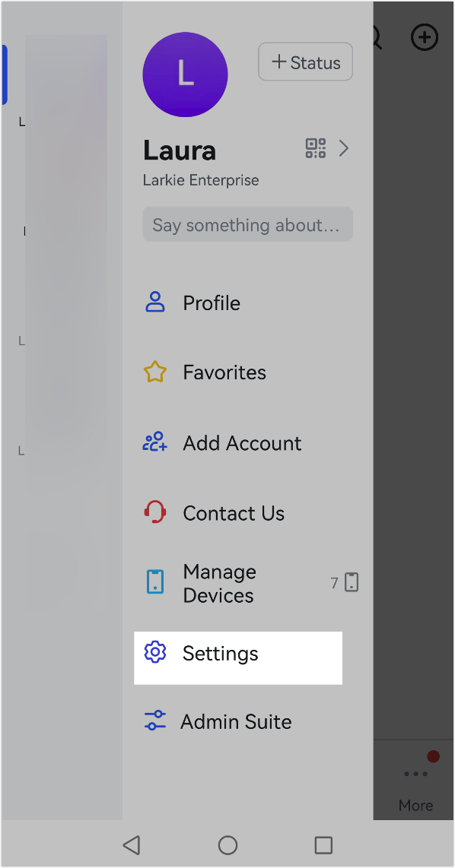Show Laura's QR code
This screenshot has width=455, height=868.
(x=315, y=148)
